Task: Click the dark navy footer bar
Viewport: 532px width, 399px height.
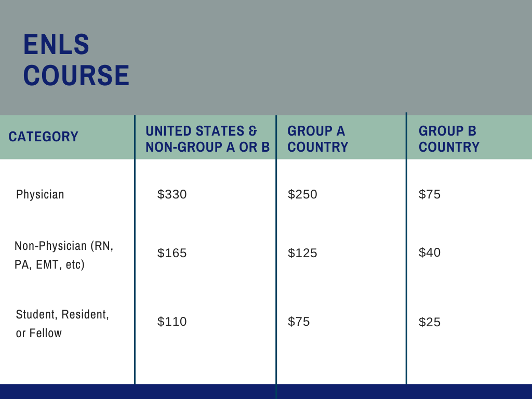Action: pos(266,392)
